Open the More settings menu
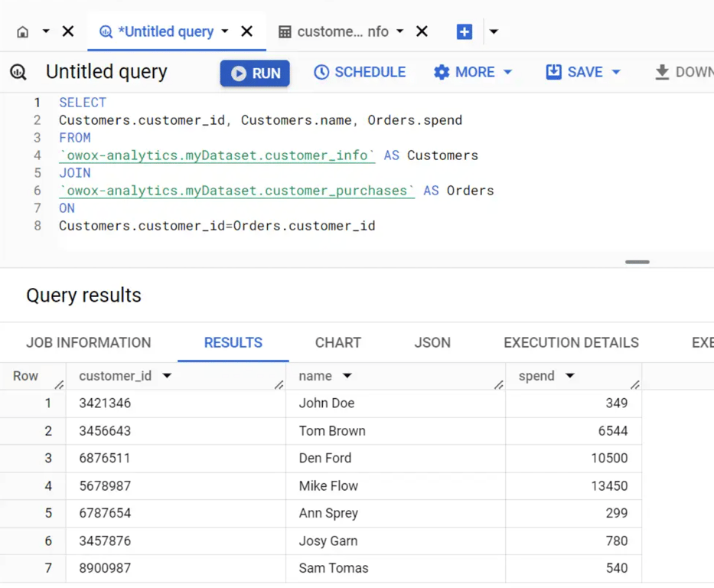This screenshot has width=714, height=588. pyautogui.click(x=473, y=72)
